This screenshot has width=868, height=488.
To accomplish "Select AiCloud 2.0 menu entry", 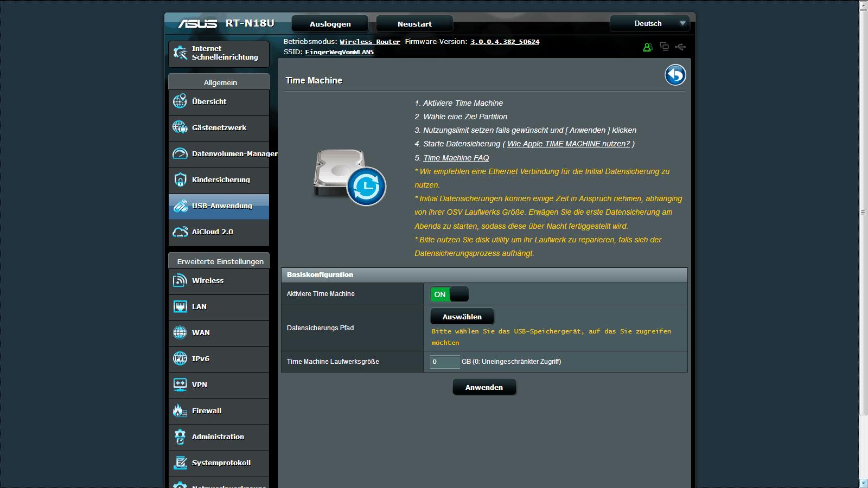I will pyautogui.click(x=219, y=232).
